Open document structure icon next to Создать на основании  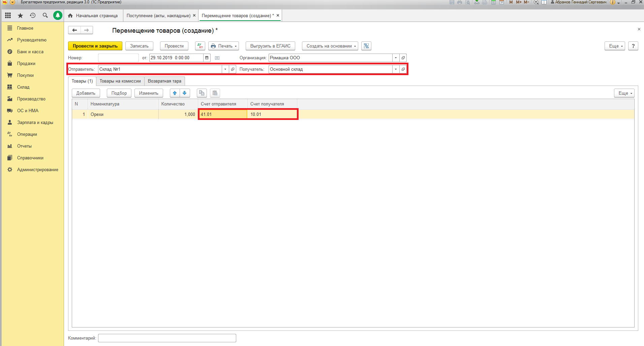coord(366,46)
